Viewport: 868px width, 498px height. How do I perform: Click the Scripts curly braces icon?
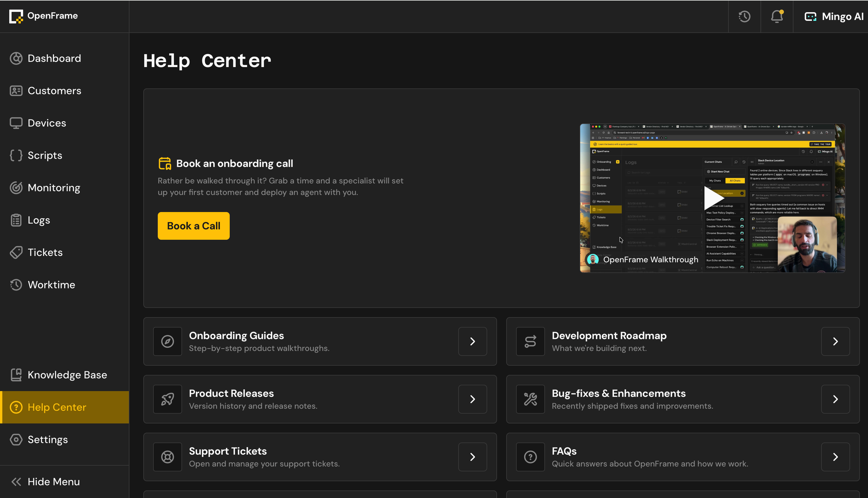[x=16, y=155]
